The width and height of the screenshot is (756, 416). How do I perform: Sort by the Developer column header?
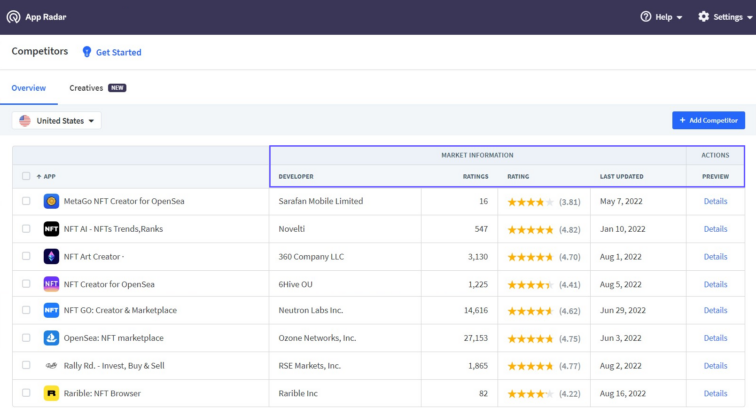[296, 176]
